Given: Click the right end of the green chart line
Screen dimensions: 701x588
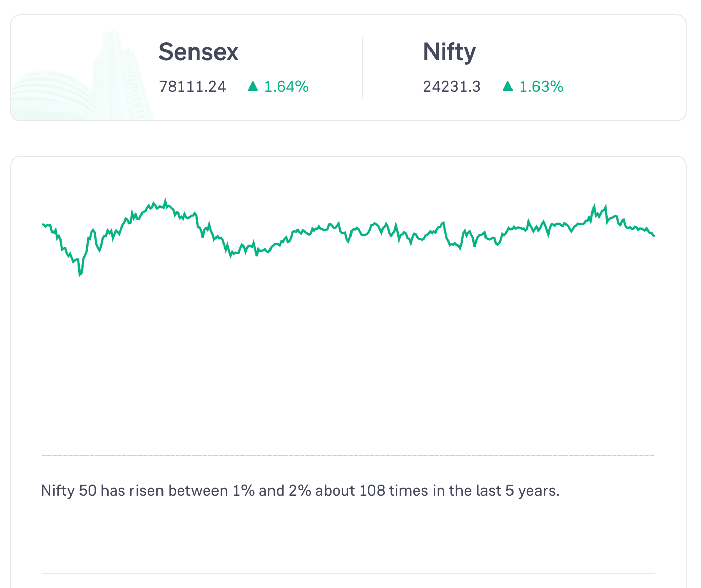Looking at the screenshot, I should click(x=654, y=235).
